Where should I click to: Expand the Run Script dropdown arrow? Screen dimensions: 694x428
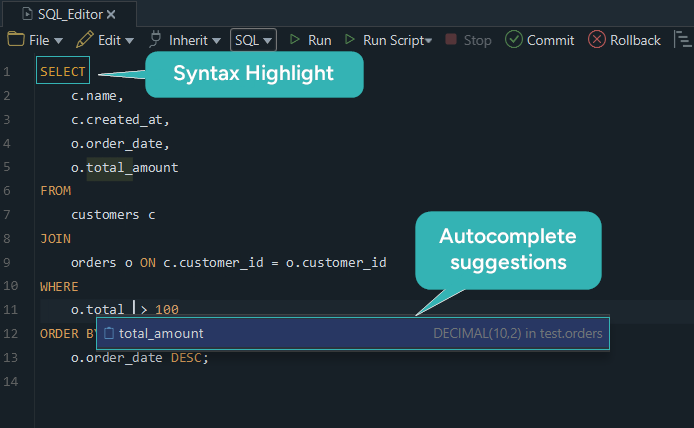tap(428, 41)
